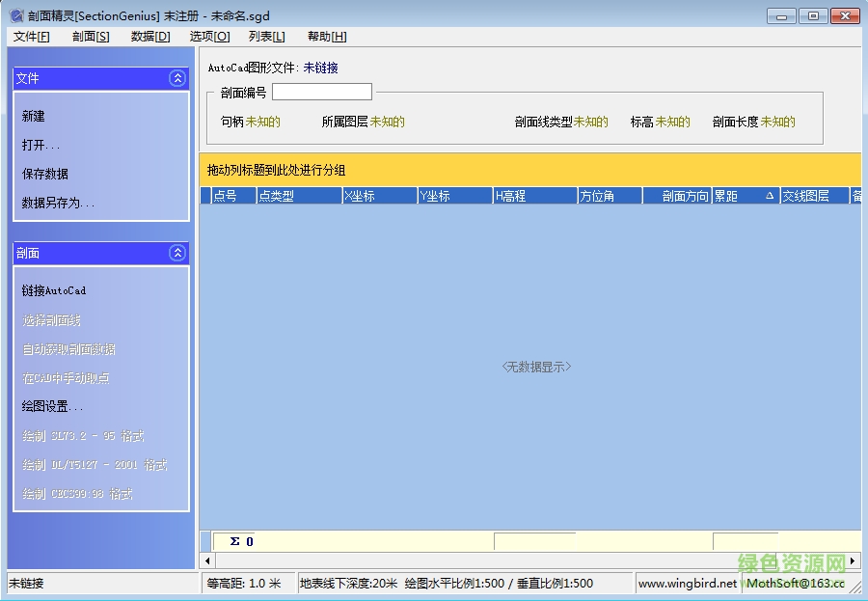Click 打开... in the file panel

[x=41, y=145]
